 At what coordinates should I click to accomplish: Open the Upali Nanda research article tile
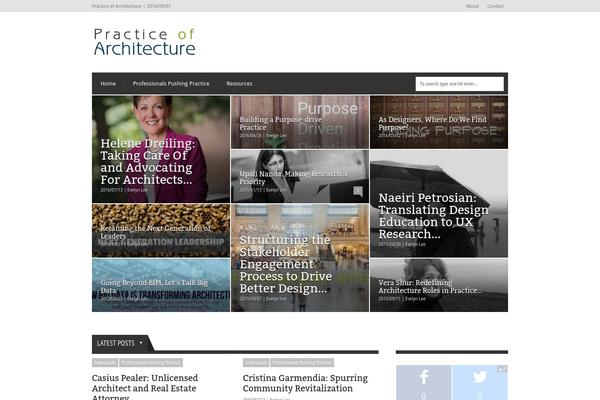pos(300,176)
